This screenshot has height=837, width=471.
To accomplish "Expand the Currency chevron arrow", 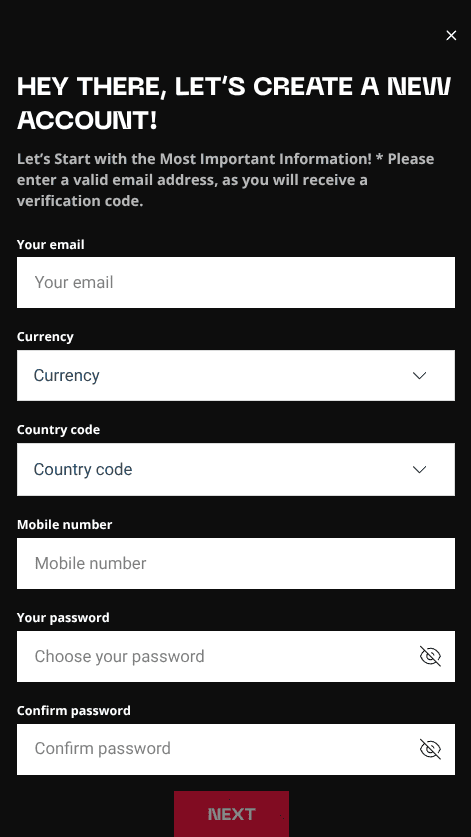I will click(x=420, y=376).
